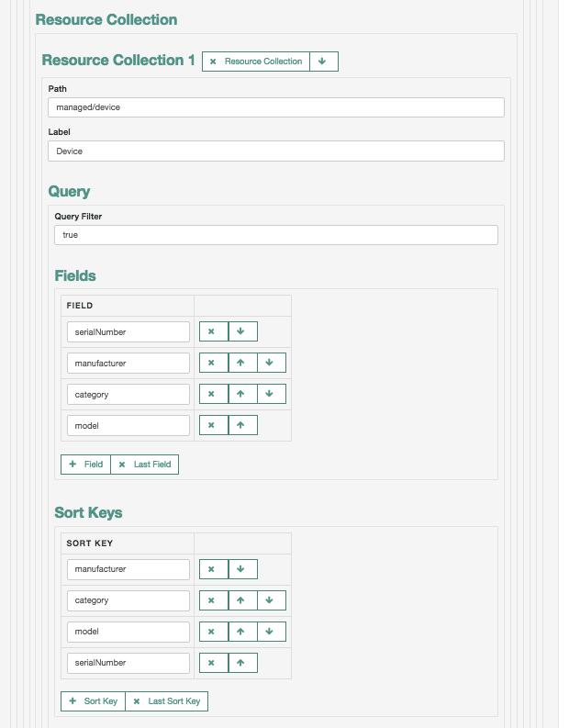Move category field down
The height and width of the screenshot is (728, 569).
click(x=272, y=394)
